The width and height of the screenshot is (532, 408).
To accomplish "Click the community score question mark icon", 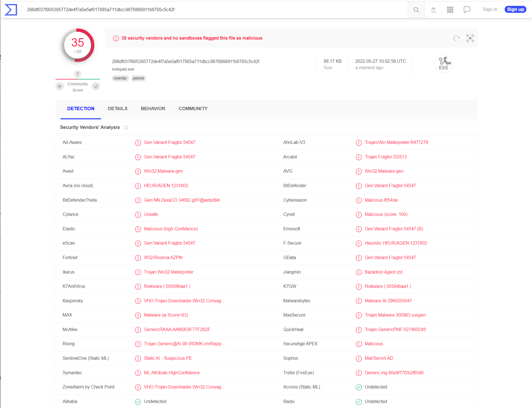I will click(x=78, y=74).
